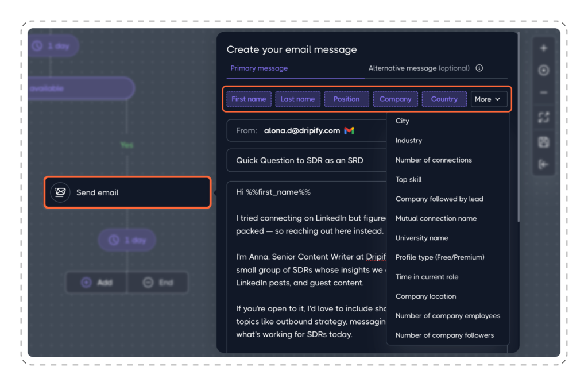Insert the Company variable tag

[395, 99]
